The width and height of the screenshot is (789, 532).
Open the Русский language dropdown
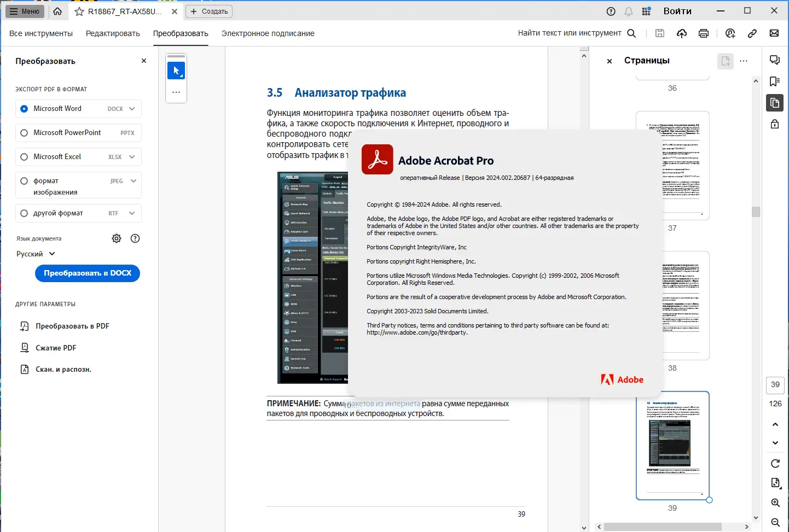(36, 254)
